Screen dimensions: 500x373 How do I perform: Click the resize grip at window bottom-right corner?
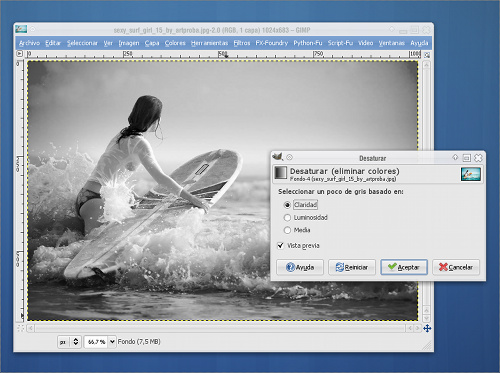(427, 346)
